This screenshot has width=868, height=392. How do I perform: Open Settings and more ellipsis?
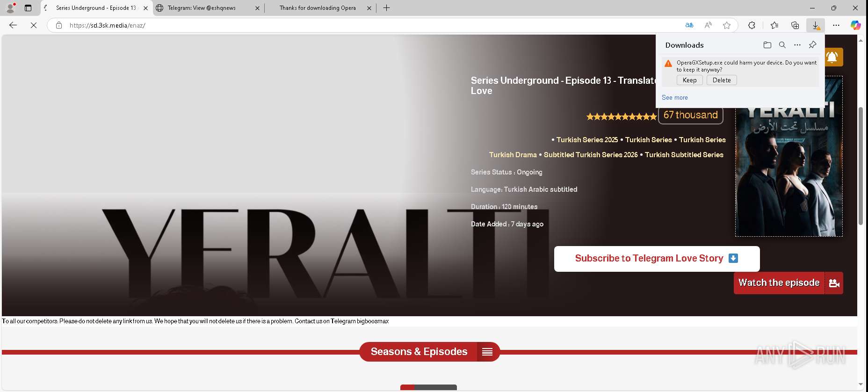[836, 25]
